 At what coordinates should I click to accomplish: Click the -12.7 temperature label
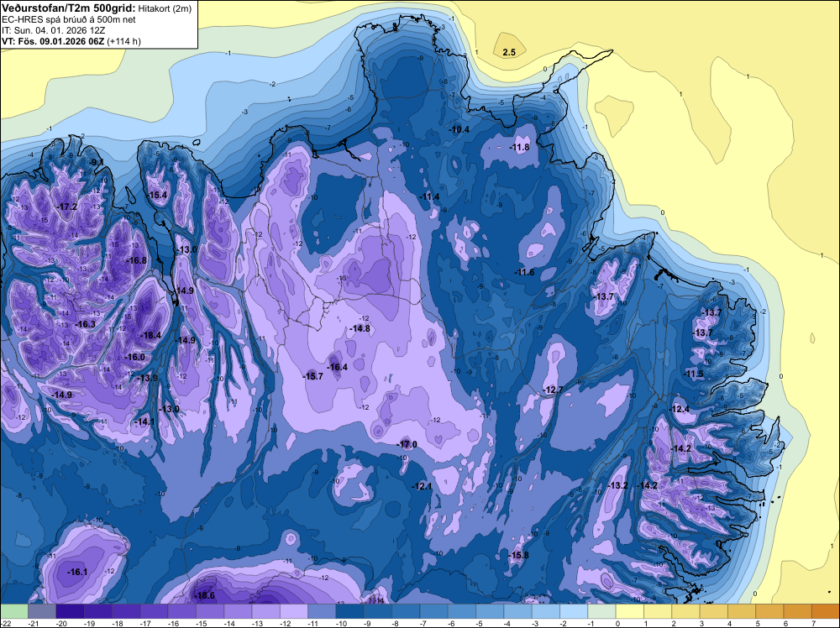(554, 390)
